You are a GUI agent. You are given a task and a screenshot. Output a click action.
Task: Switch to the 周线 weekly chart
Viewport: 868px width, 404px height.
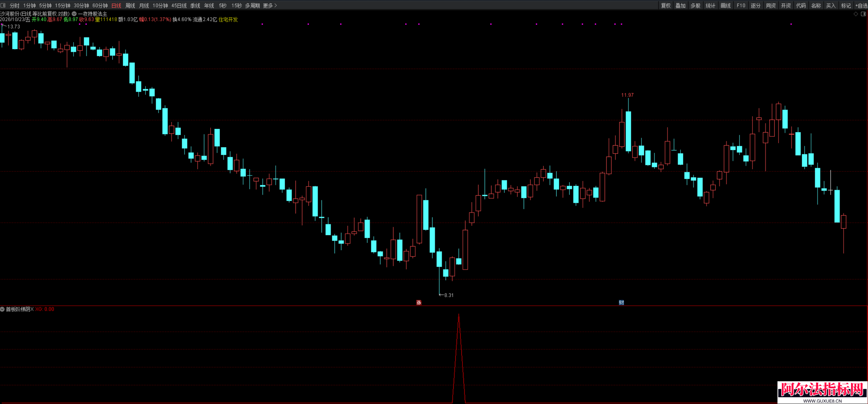tap(130, 5)
